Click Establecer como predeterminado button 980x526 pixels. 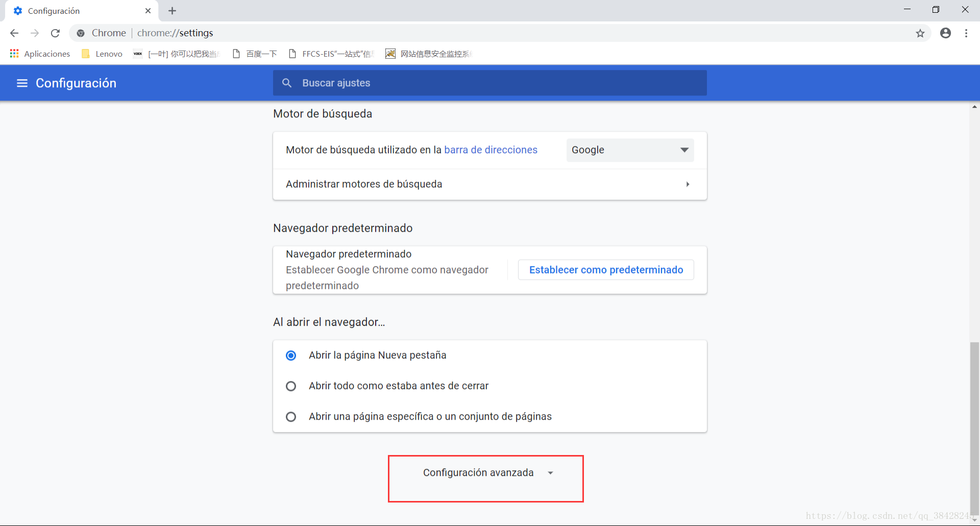(x=606, y=270)
